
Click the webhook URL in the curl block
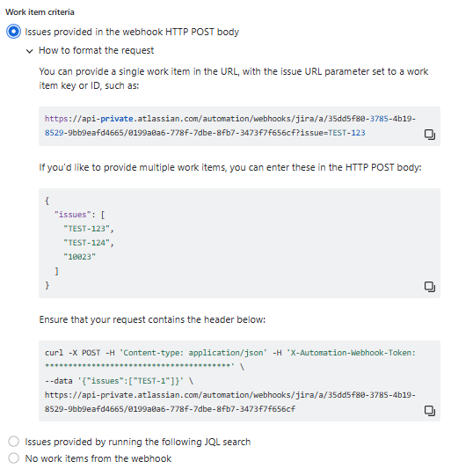(x=230, y=402)
